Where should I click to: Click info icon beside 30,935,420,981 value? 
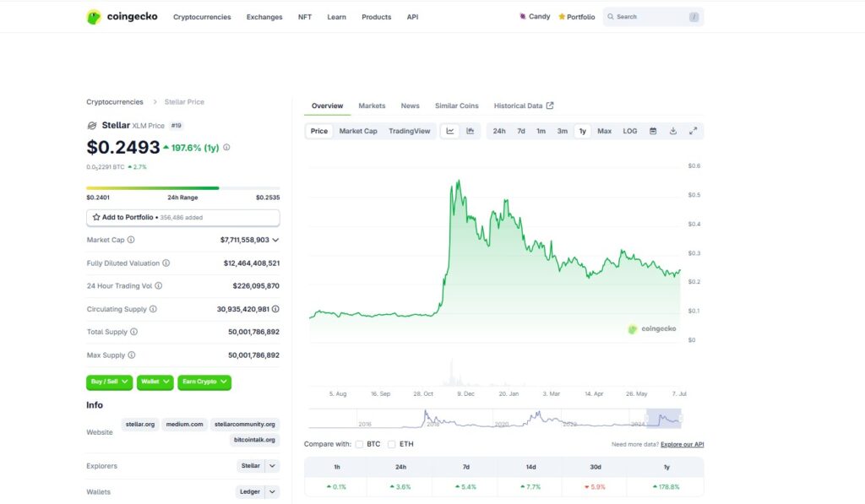pyautogui.click(x=275, y=309)
